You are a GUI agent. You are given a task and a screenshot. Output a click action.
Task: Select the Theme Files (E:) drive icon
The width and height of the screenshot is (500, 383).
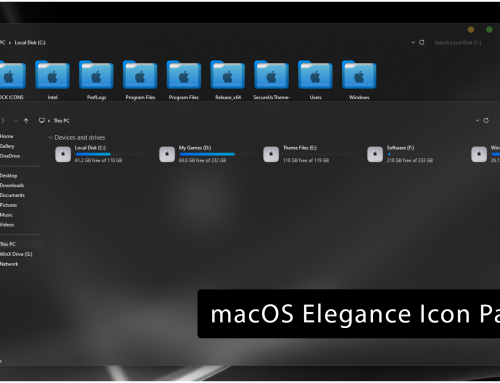tap(271, 154)
